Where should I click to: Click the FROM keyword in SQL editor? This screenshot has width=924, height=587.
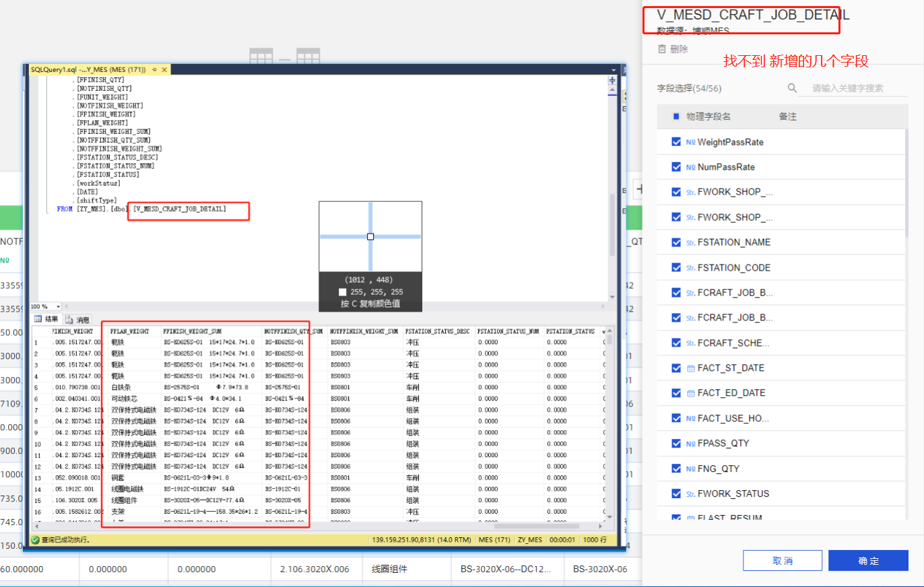point(65,209)
